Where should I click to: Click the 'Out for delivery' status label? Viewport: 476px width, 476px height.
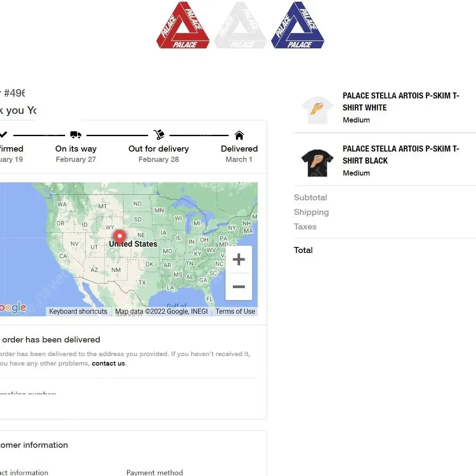158,149
